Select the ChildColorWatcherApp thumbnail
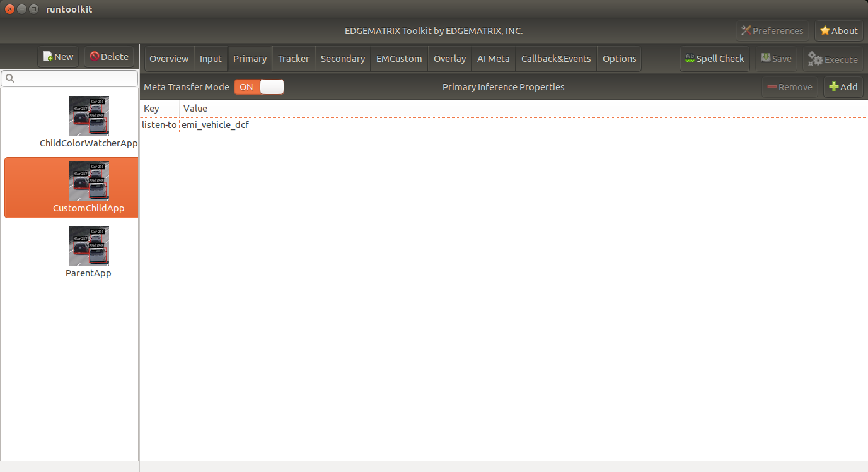 point(89,116)
